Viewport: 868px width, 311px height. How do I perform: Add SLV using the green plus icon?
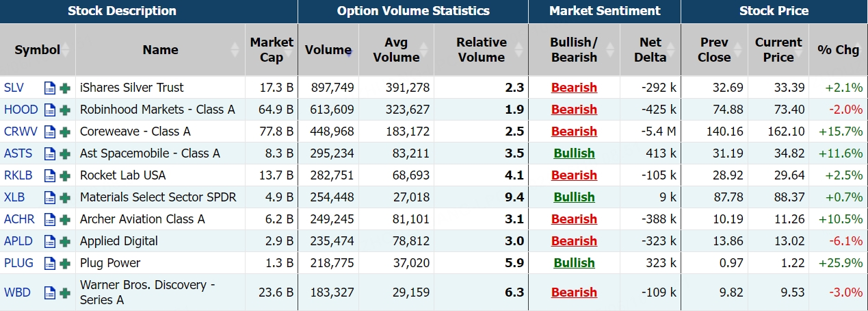tap(65, 88)
